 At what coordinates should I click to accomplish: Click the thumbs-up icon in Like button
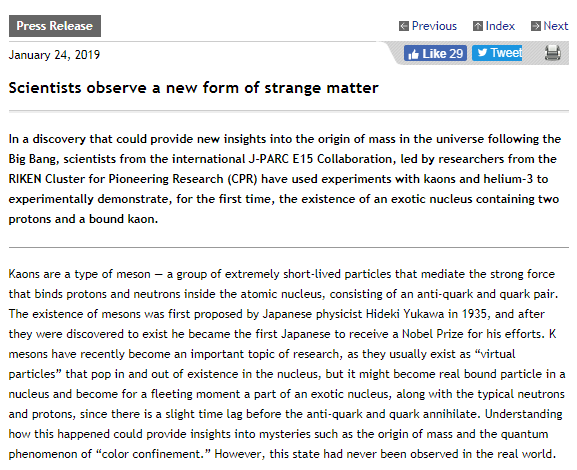pyautogui.click(x=413, y=54)
